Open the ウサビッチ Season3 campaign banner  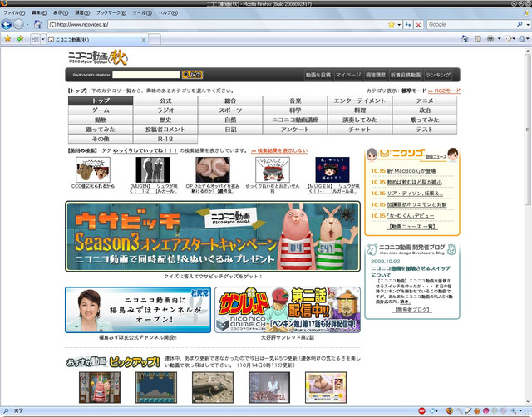click(x=213, y=237)
